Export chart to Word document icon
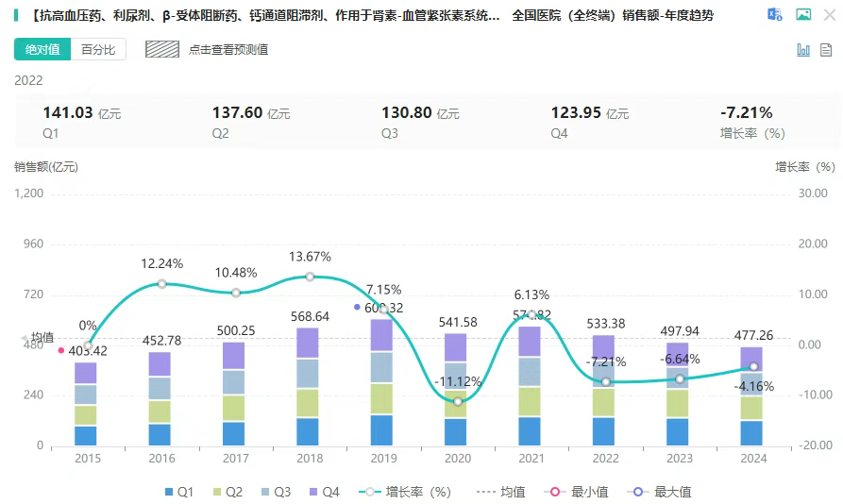 pyautogui.click(x=775, y=15)
